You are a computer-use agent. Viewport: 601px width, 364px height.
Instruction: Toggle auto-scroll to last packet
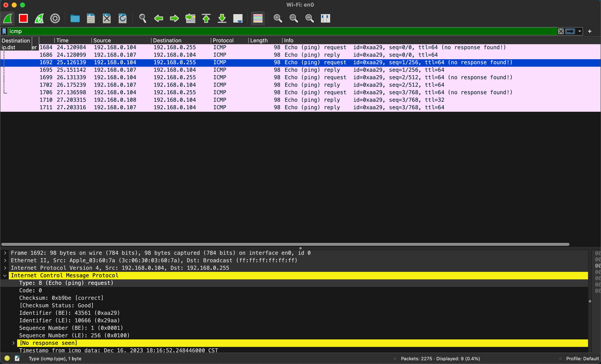pyautogui.click(x=238, y=18)
